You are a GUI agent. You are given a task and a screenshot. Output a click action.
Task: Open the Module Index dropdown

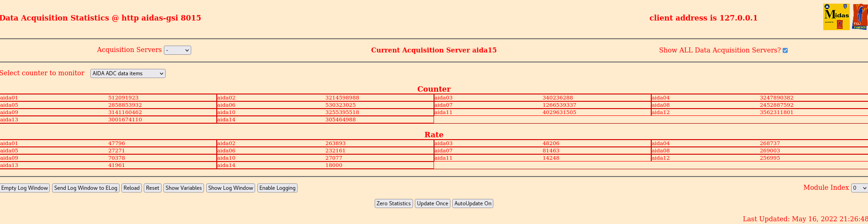click(x=859, y=188)
